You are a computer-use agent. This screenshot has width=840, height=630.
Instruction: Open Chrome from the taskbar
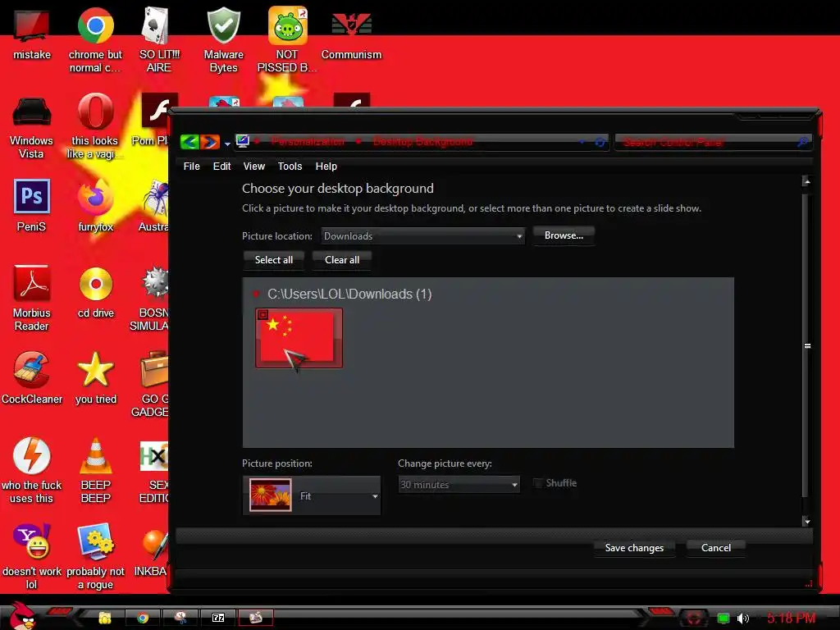tap(143, 618)
